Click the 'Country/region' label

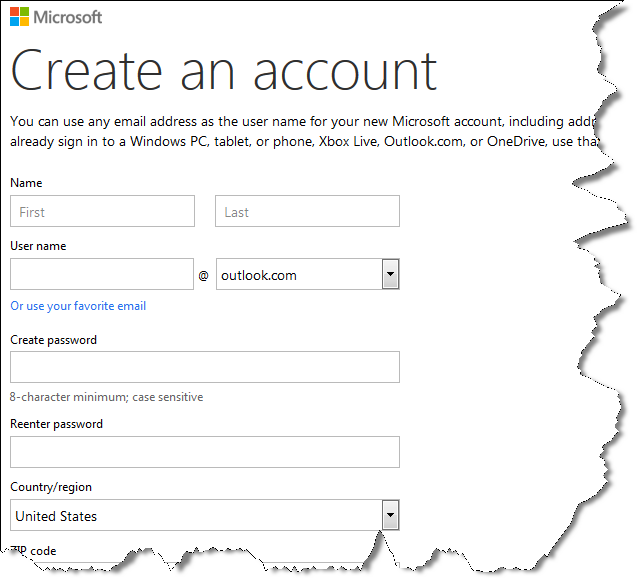[x=51, y=487]
